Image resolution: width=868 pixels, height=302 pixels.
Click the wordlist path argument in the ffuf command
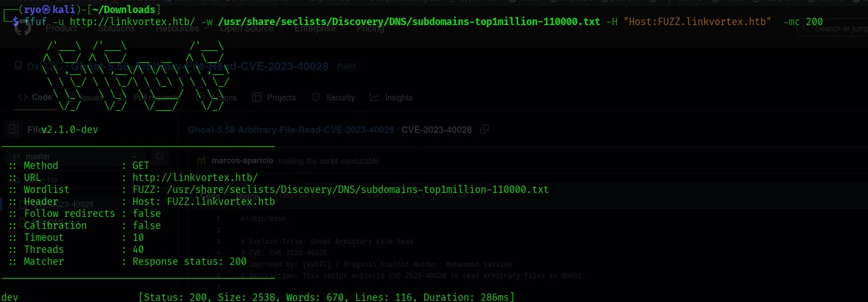pyautogui.click(x=409, y=22)
